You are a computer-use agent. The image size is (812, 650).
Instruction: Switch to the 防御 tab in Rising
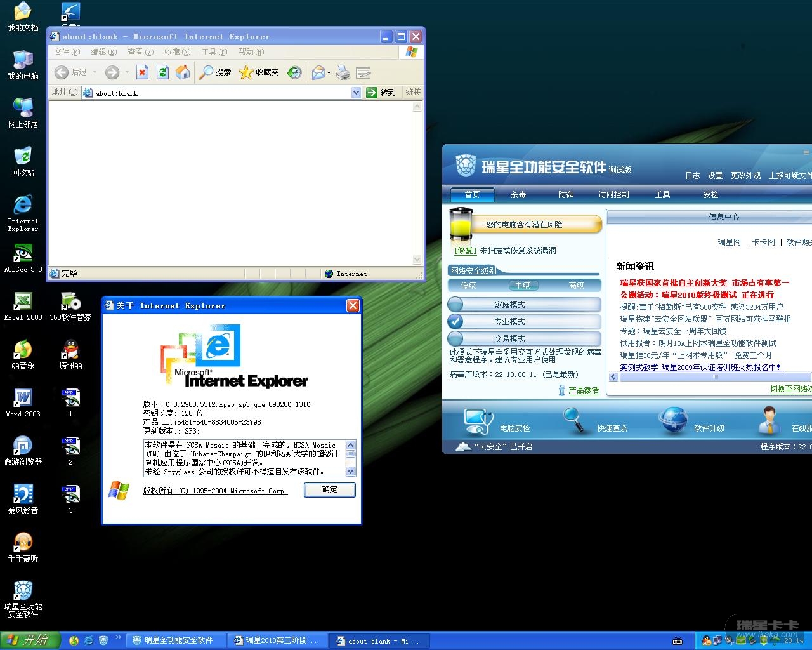566,195
